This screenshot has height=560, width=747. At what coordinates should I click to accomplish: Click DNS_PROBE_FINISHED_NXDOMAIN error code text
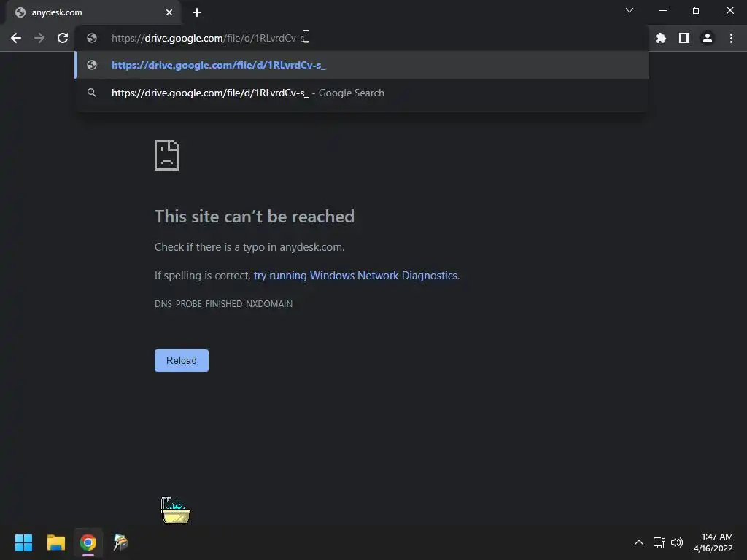[223, 304]
